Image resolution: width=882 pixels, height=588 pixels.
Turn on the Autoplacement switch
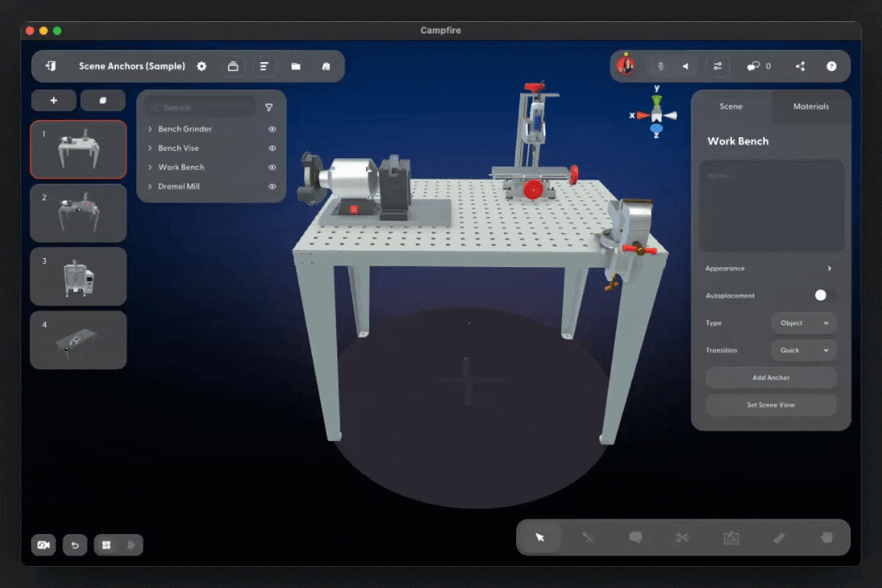[824, 296]
